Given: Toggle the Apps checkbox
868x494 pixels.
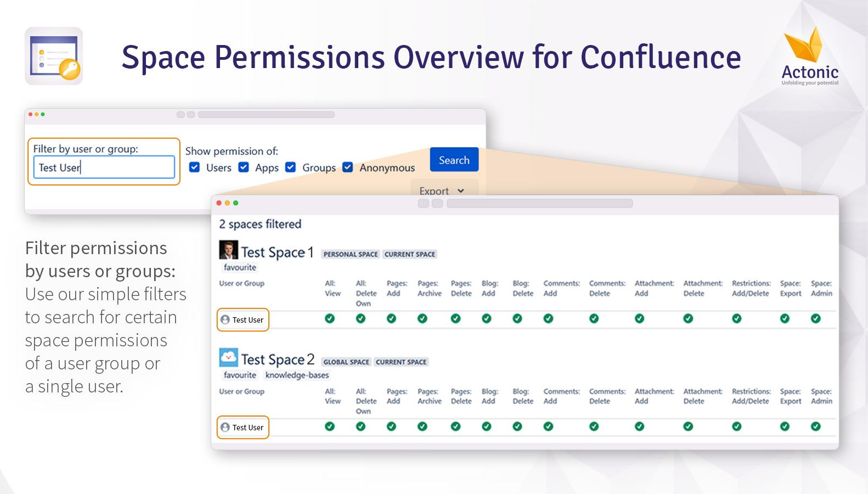Looking at the screenshot, I should pos(244,167).
